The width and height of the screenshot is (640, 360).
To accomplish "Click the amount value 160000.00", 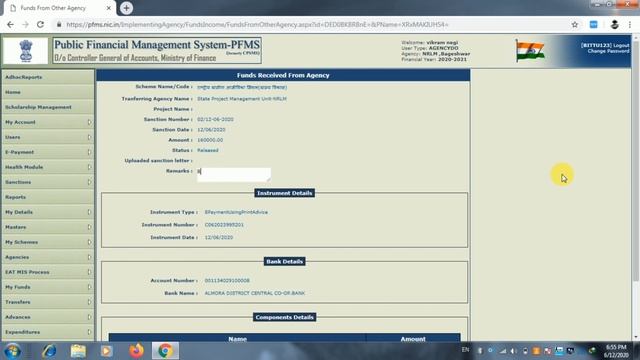I will [x=210, y=140].
